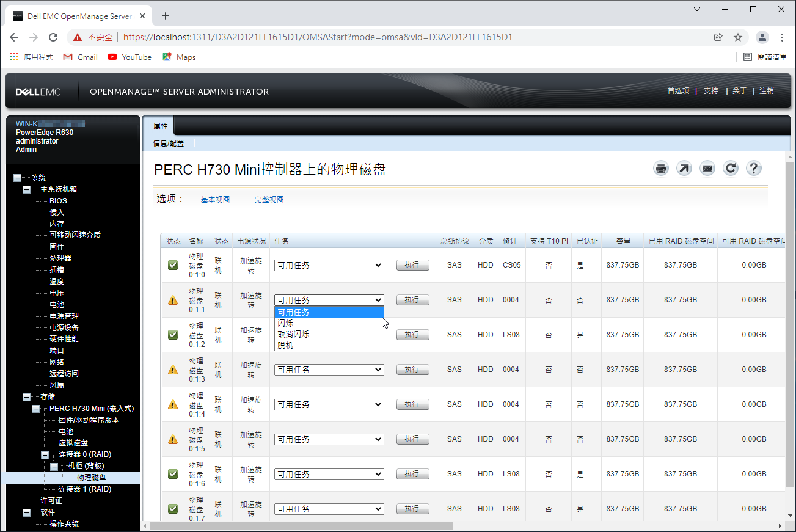Open a new browser tab
796x532 pixels.
[165, 16]
